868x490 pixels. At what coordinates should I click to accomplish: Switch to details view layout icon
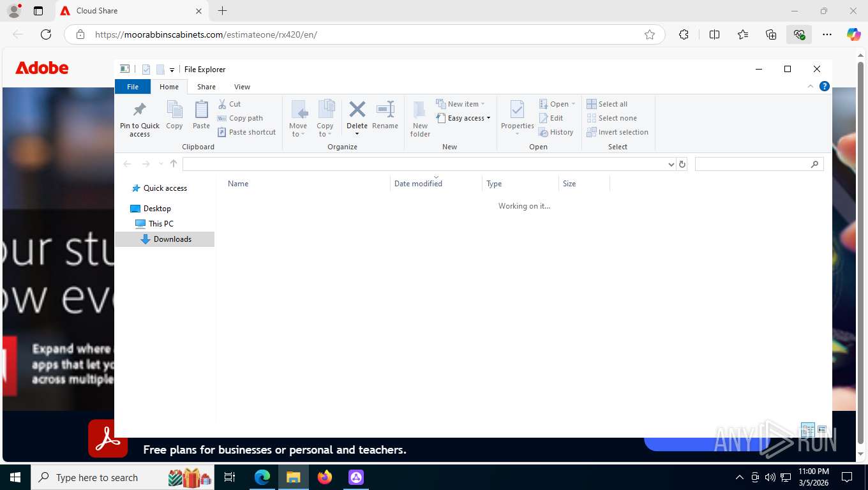pyautogui.click(x=807, y=429)
